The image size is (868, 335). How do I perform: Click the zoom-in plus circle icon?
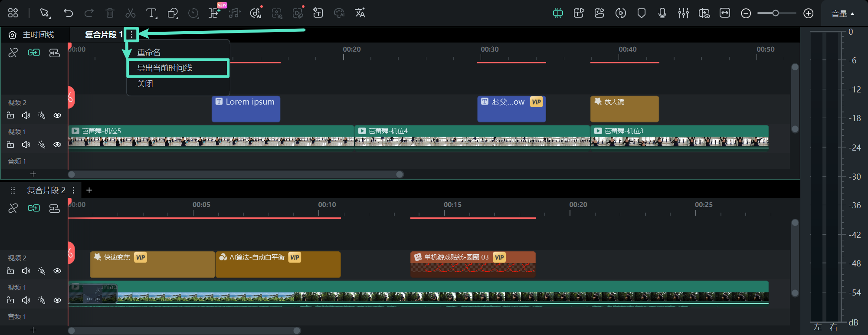click(808, 13)
